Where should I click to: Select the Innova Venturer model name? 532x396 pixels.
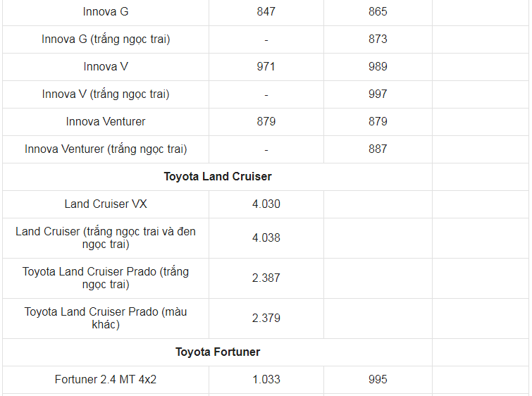click(x=106, y=121)
